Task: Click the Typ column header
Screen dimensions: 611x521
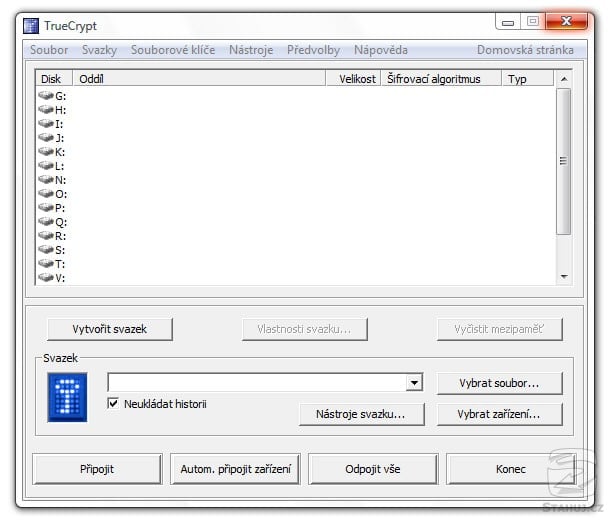Action: pos(528,78)
